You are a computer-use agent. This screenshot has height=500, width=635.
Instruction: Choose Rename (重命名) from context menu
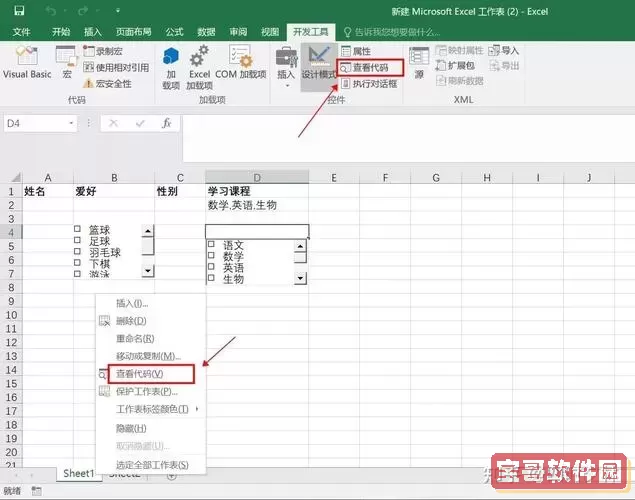pyautogui.click(x=151, y=338)
